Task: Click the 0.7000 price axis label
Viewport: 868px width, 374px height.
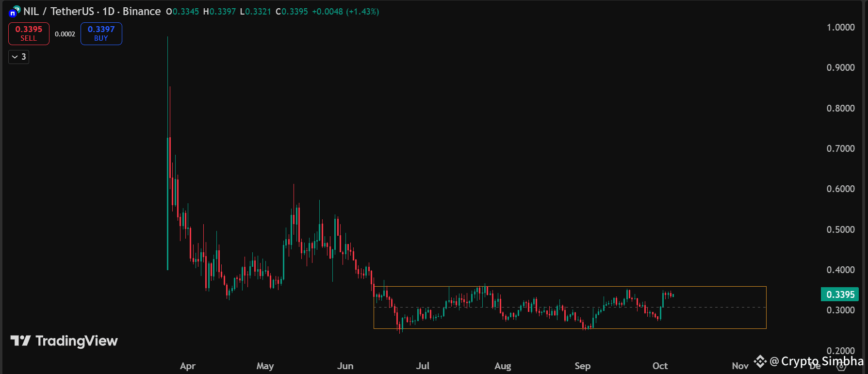Action: pos(841,148)
